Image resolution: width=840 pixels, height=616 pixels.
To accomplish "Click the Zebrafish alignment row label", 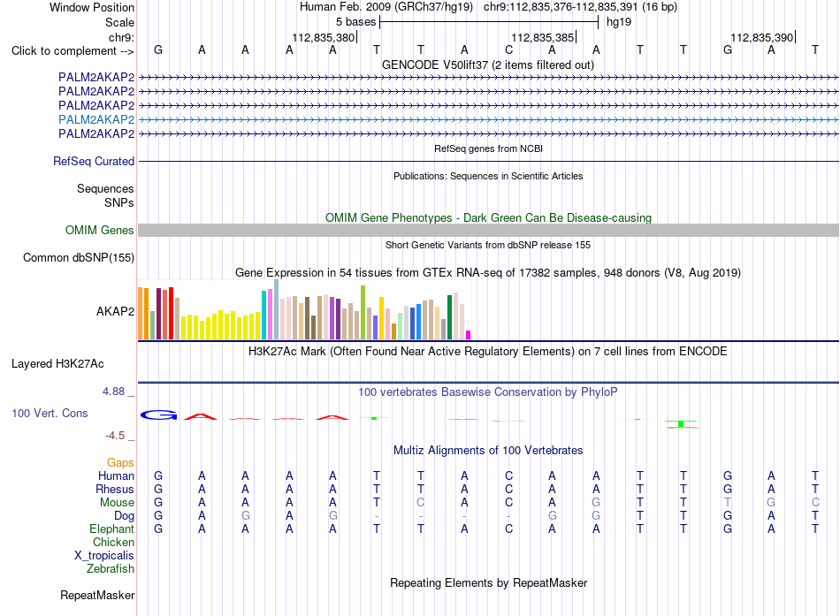I will pyautogui.click(x=111, y=569).
